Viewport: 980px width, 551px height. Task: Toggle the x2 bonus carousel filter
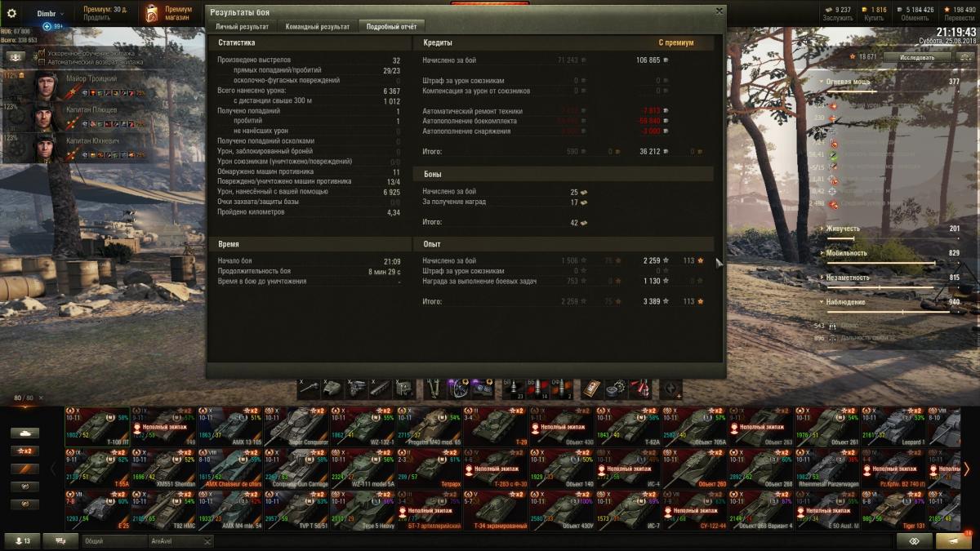coord(24,451)
